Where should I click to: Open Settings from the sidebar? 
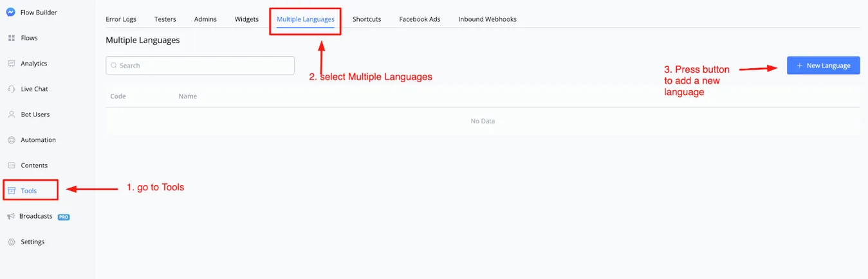(32, 242)
